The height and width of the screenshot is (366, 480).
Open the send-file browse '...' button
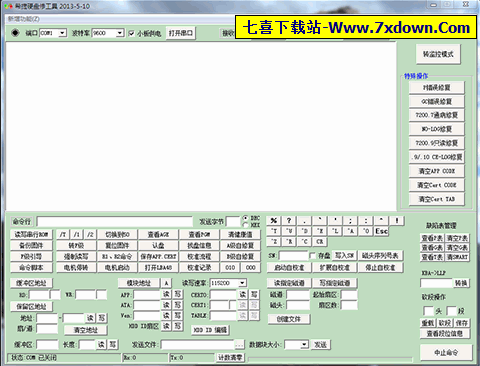239,345
